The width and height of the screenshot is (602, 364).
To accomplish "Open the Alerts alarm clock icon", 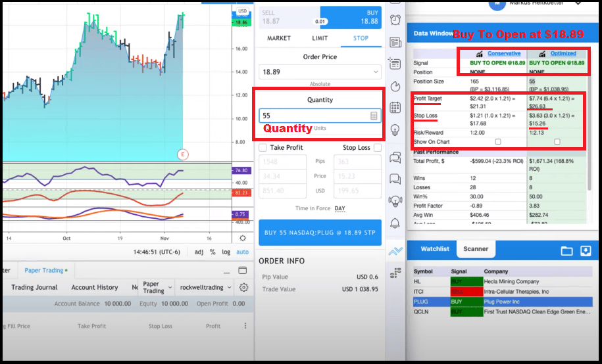I will pyautogui.click(x=395, y=20).
